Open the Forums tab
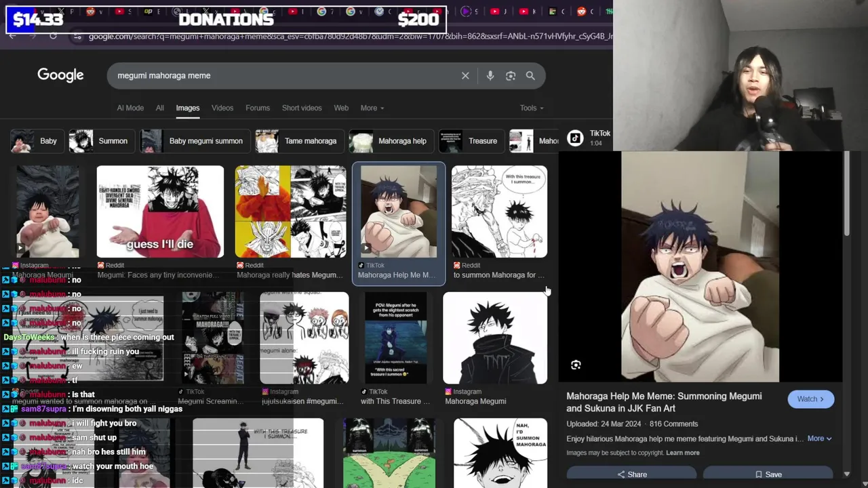 point(258,108)
